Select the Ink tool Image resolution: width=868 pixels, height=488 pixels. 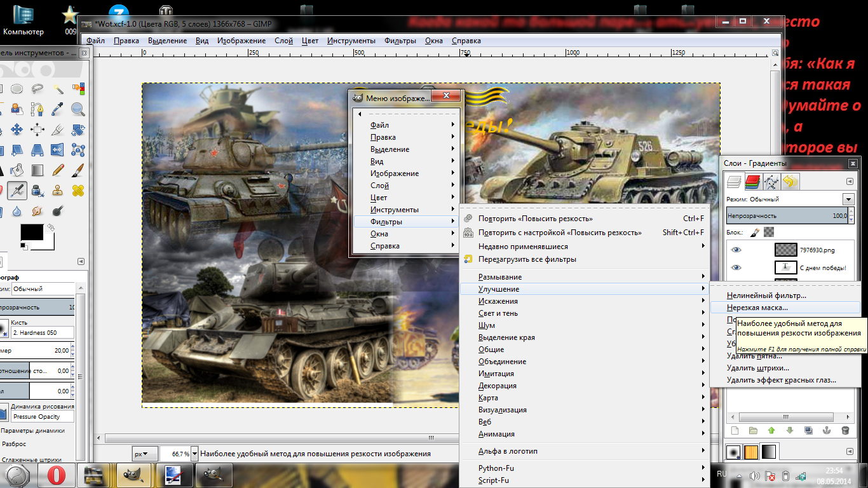[x=37, y=190]
